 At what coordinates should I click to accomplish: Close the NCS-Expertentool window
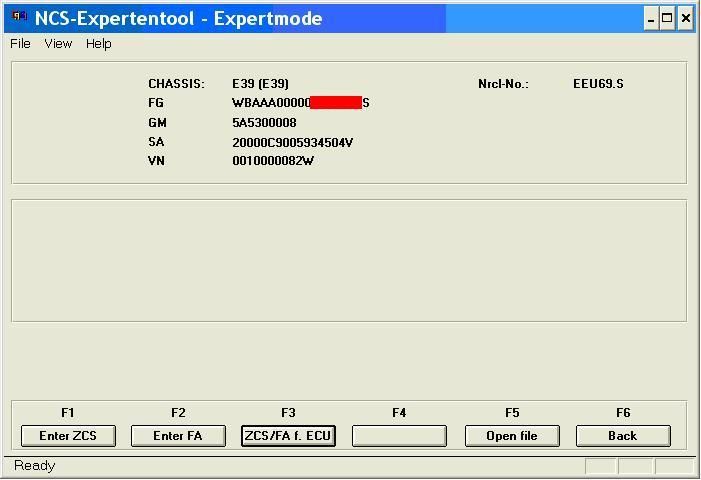pyautogui.click(x=686, y=19)
